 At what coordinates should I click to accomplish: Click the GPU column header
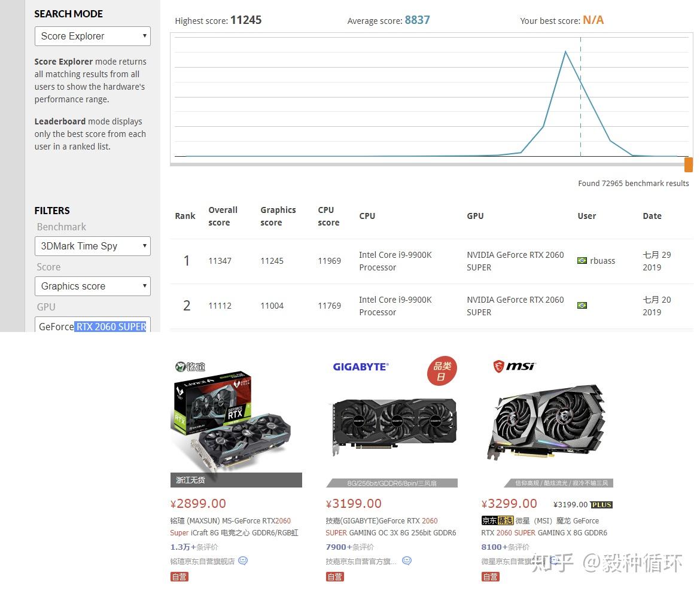coord(475,216)
